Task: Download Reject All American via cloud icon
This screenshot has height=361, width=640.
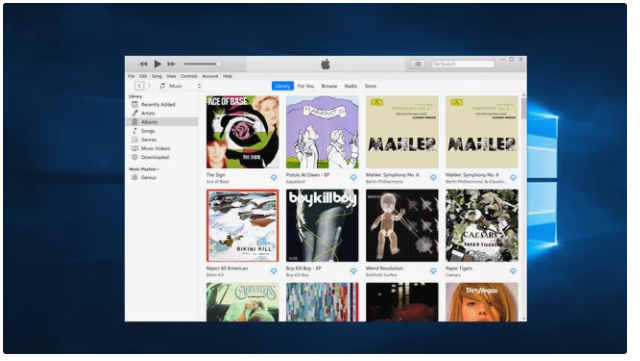Action: (274, 271)
